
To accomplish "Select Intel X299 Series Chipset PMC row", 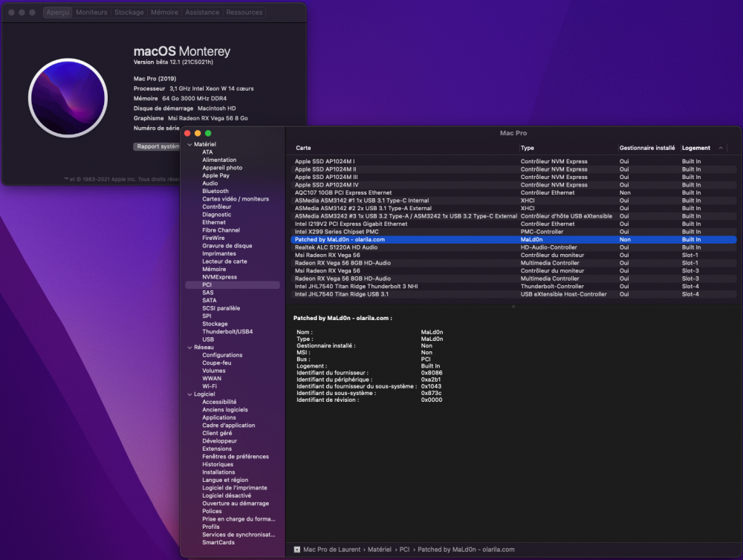I will point(513,232).
